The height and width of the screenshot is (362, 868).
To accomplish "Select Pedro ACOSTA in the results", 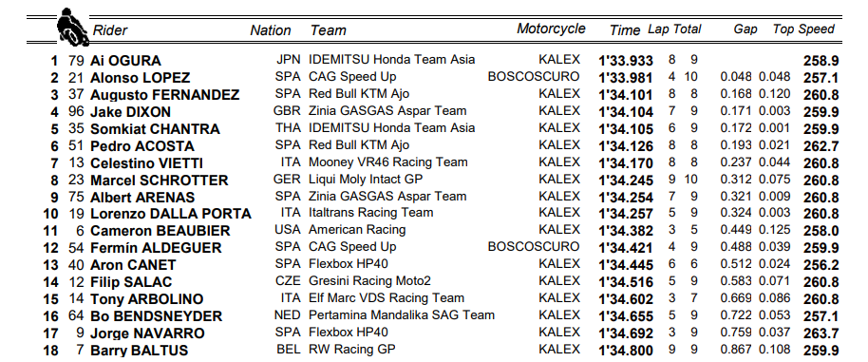I will (x=142, y=146).
